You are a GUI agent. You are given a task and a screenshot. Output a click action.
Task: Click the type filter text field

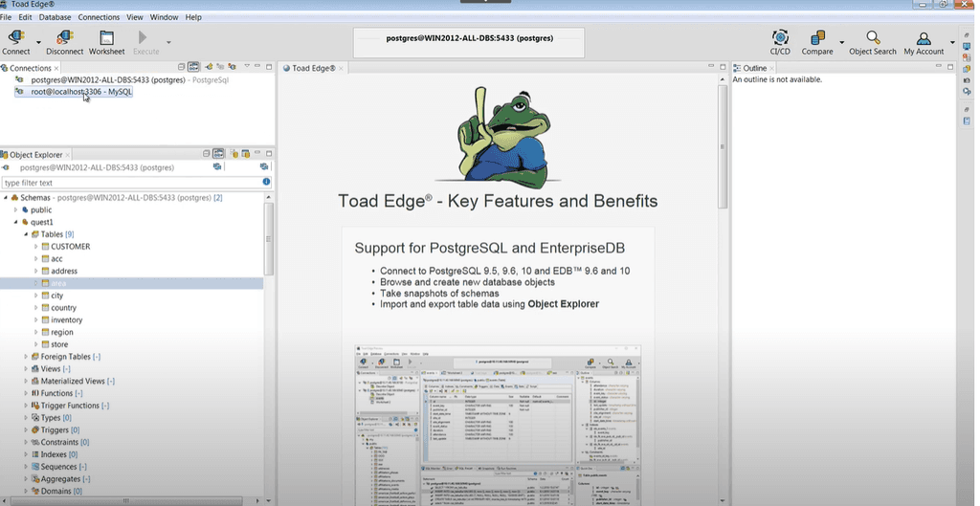(x=129, y=183)
